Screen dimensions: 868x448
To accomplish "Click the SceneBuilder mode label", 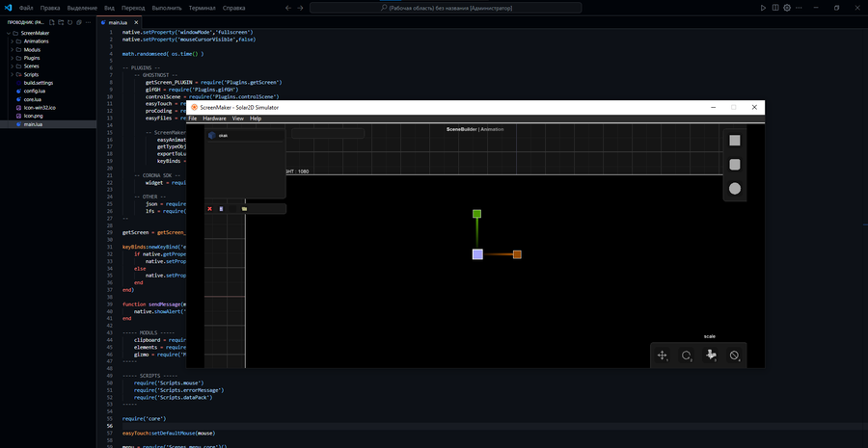I will 462,129.
